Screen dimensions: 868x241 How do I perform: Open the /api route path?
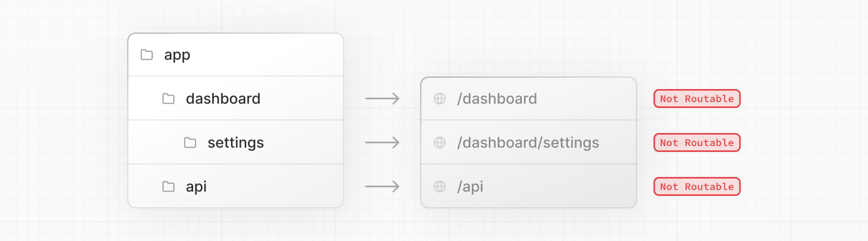470,187
